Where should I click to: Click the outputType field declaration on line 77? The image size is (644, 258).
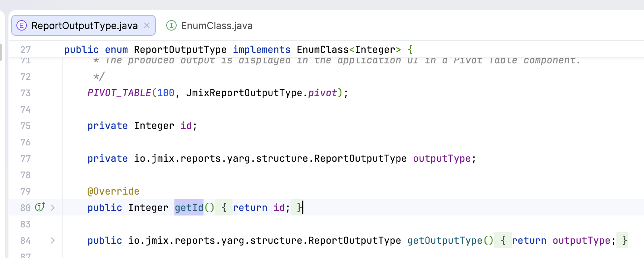point(442,158)
